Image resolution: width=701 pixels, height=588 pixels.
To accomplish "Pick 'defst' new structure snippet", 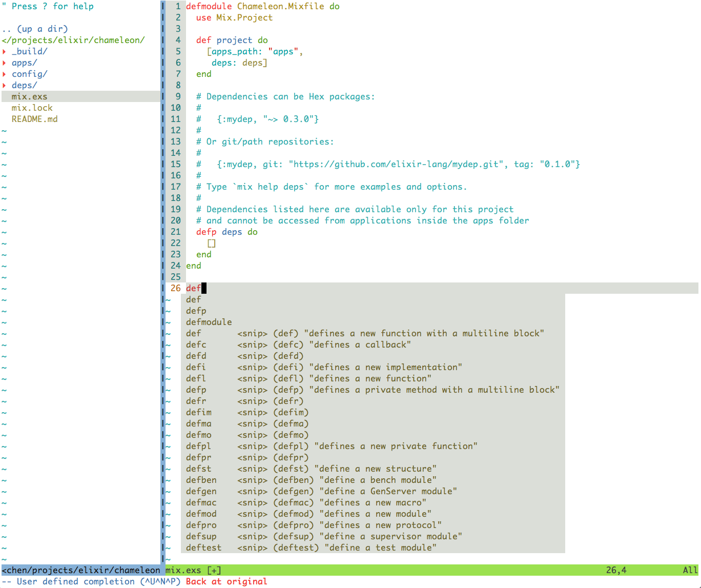I will tap(373, 469).
